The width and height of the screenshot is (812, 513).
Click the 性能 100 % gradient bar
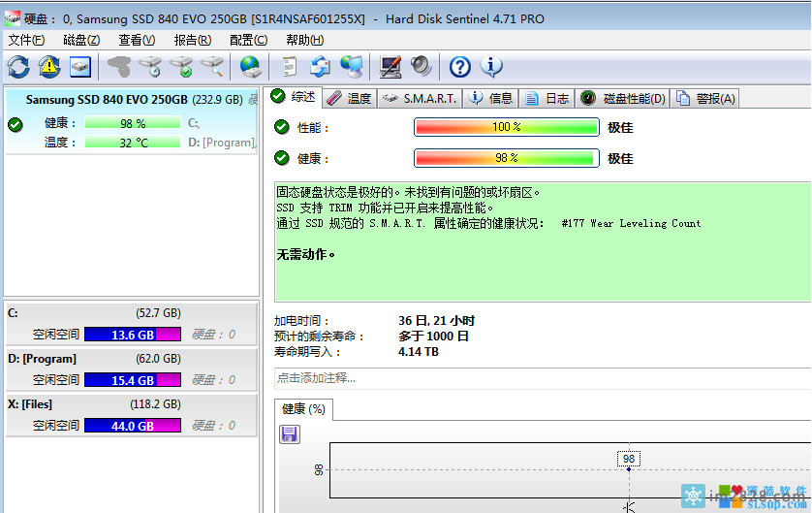(507, 127)
